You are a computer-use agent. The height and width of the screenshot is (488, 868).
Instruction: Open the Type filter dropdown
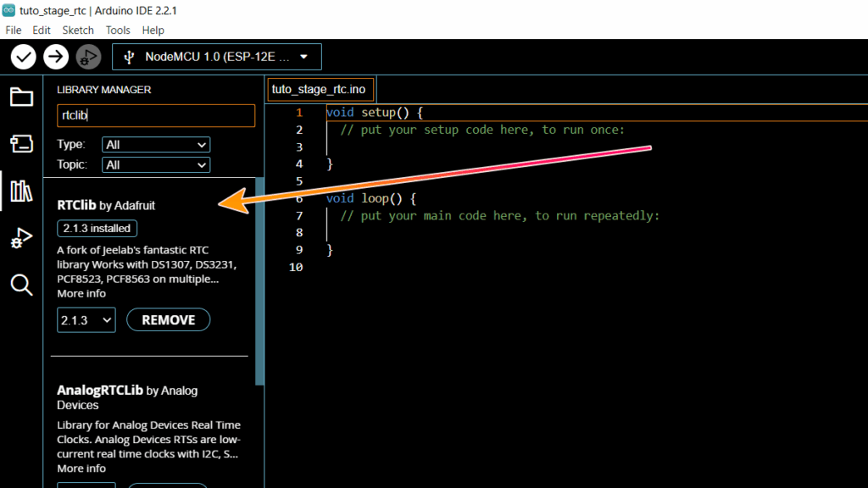156,144
